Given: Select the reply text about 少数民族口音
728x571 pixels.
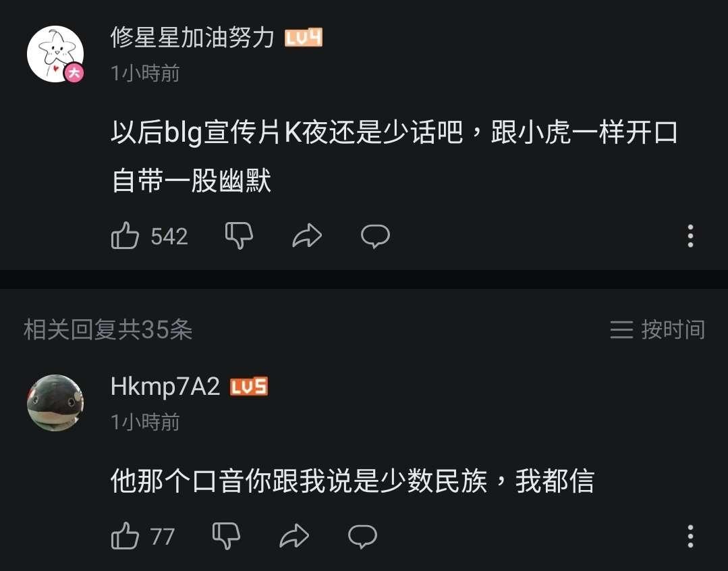Looking at the screenshot, I should tap(352, 481).
